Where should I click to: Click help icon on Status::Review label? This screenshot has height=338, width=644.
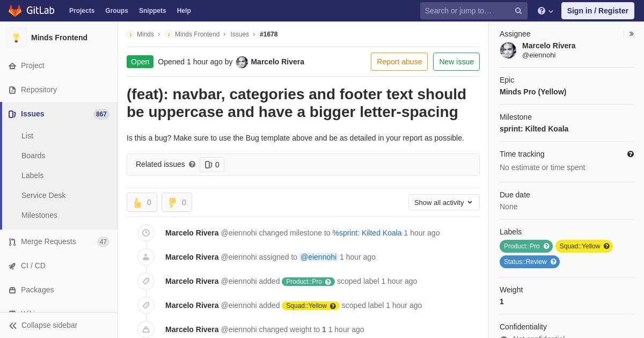click(x=553, y=262)
